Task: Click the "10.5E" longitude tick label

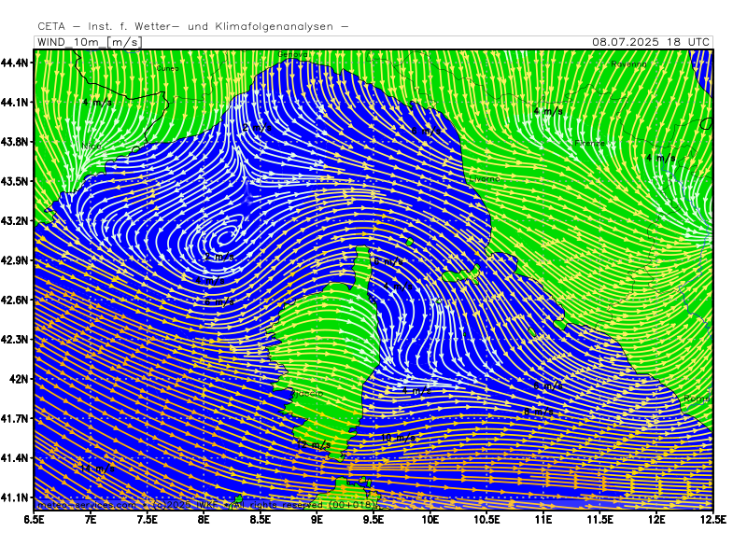Action: point(486,519)
